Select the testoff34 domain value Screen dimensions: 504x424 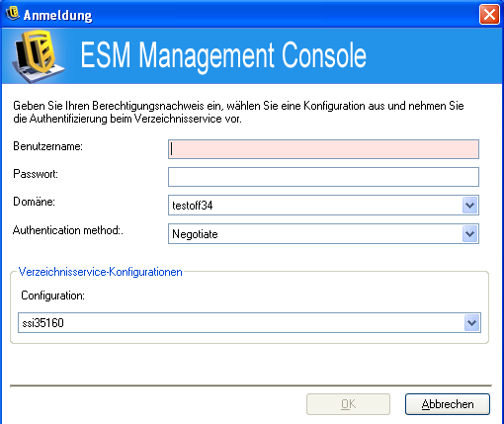[x=193, y=206]
